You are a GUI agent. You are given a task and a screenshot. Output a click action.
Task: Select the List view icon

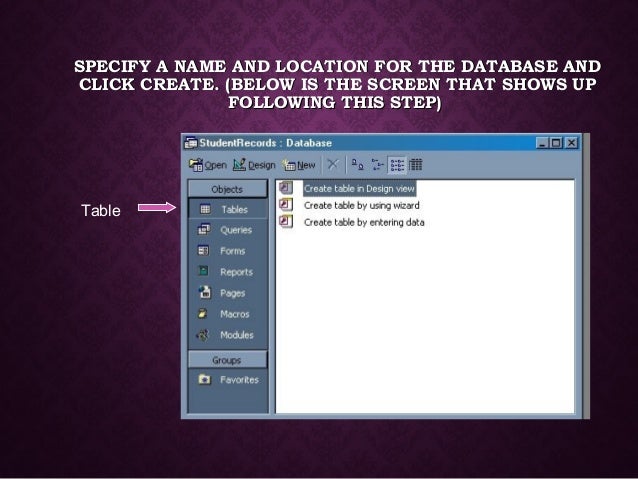[x=397, y=164]
